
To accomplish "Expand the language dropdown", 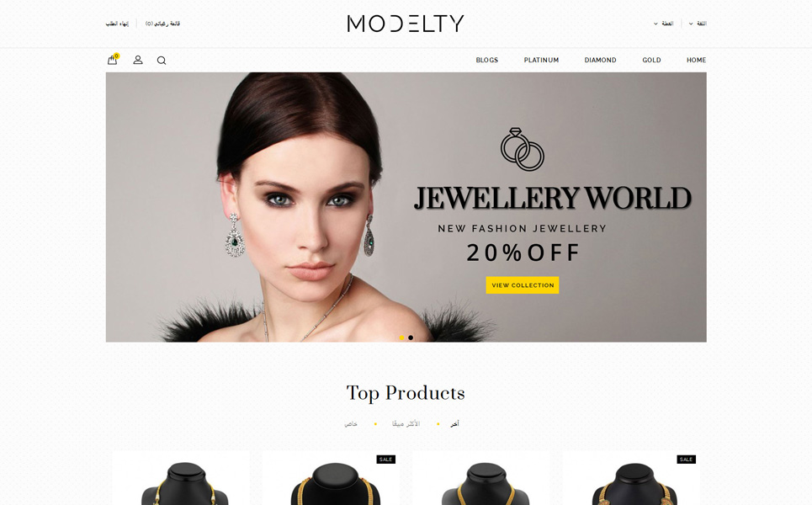I will point(698,24).
